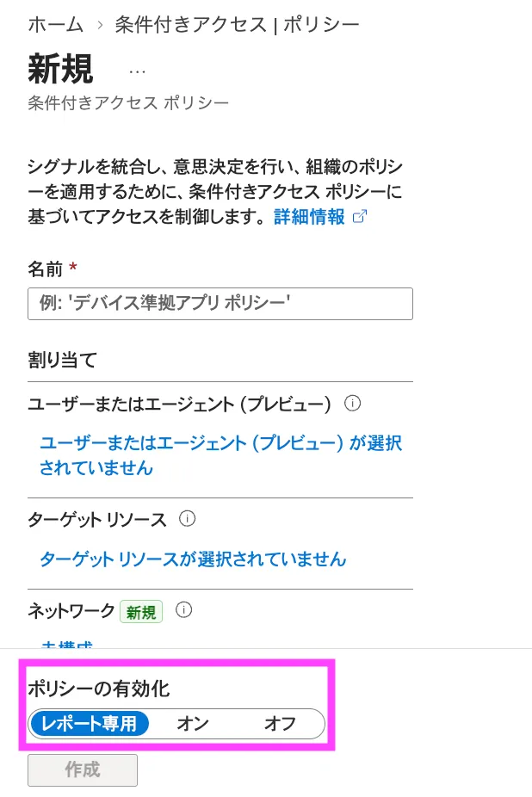
Task: Show the ネットワーク info tooltip icon
Action: [182, 610]
